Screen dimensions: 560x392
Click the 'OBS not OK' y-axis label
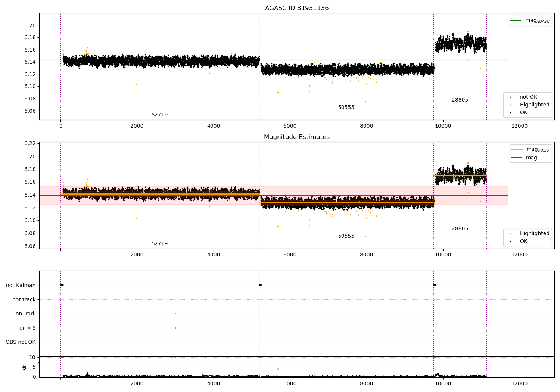click(21, 342)
